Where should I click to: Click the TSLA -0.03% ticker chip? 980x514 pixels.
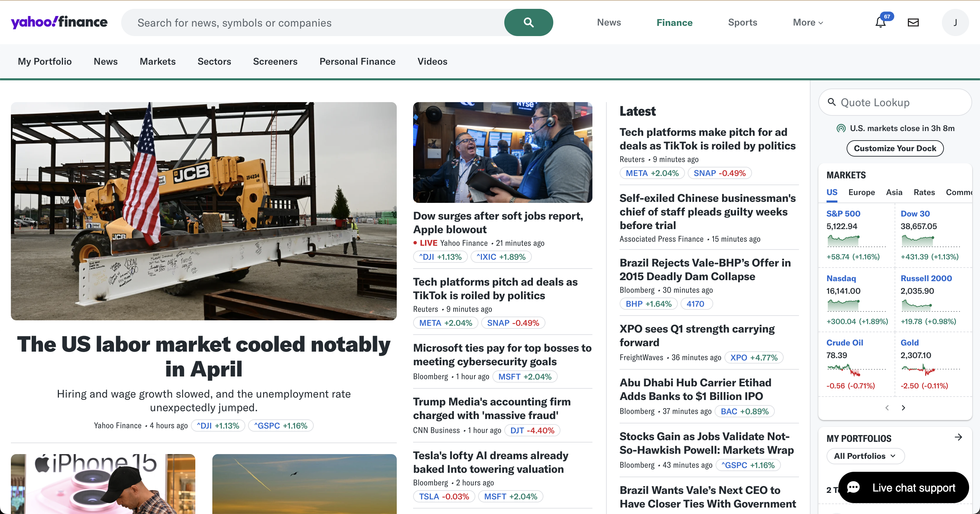pyautogui.click(x=444, y=496)
